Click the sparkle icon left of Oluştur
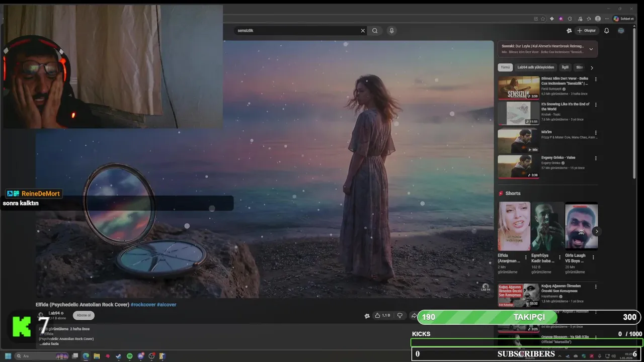The height and width of the screenshot is (362, 644). 569,31
